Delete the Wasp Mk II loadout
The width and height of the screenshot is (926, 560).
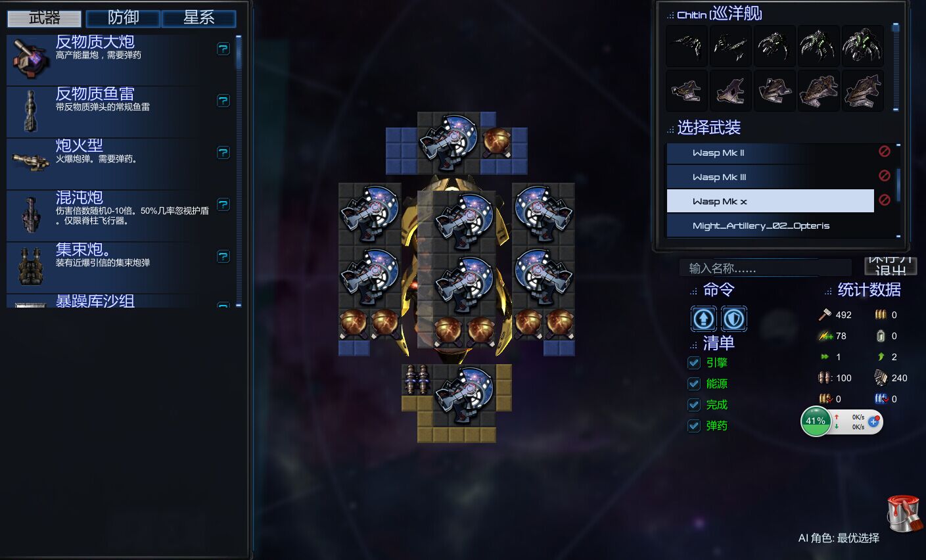tap(885, 151)
